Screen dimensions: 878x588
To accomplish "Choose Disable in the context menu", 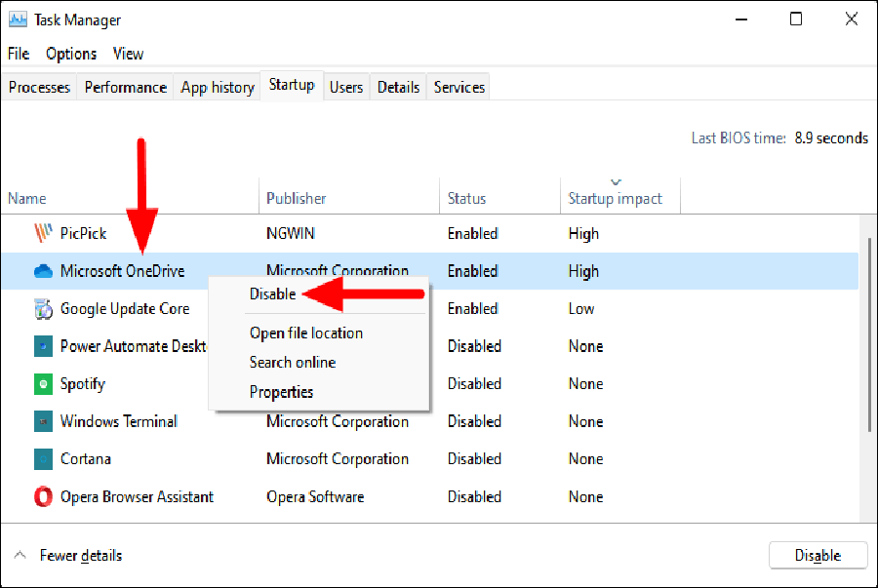I will (273, 294).
